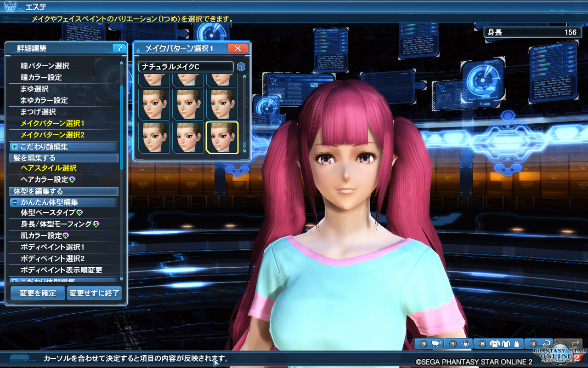Select the blush-cheek makeup thumbnail, bottom middle
Image resolution: width=588 pixels, height=368 pixels.
188,138
